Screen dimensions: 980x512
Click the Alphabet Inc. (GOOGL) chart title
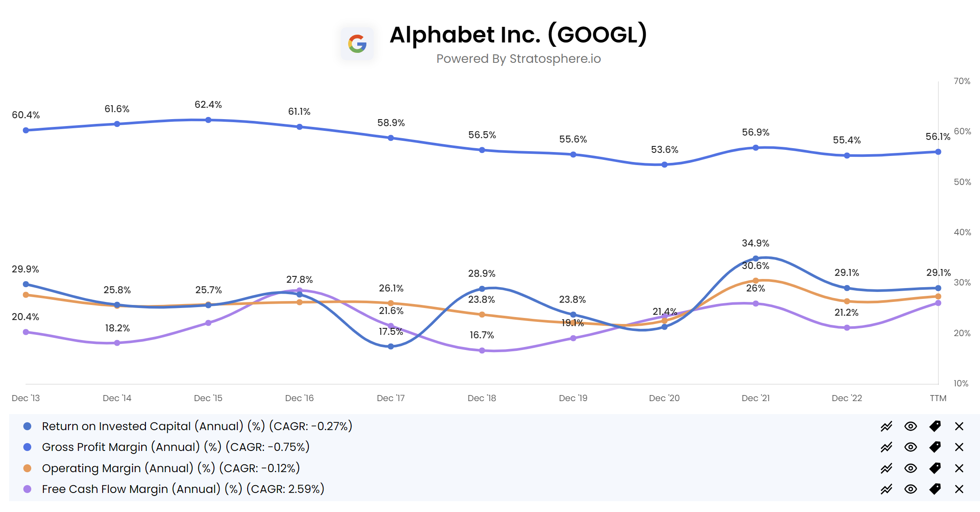tap(518, 36)
